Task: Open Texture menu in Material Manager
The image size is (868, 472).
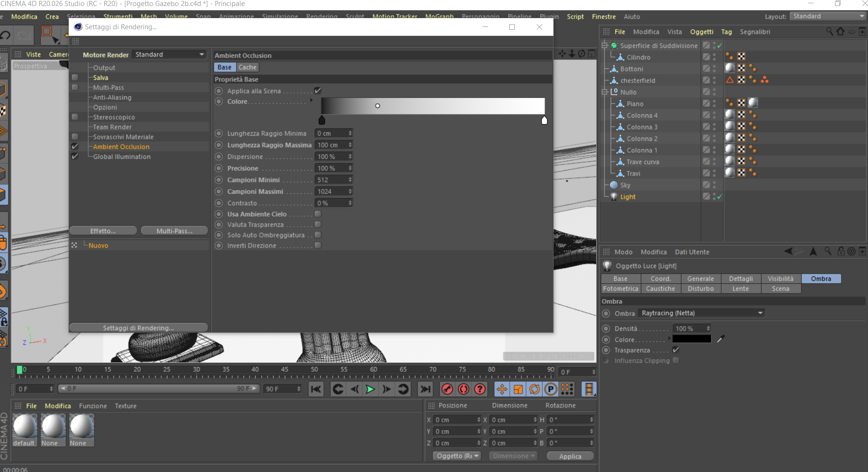Action: tap(126, 406)
